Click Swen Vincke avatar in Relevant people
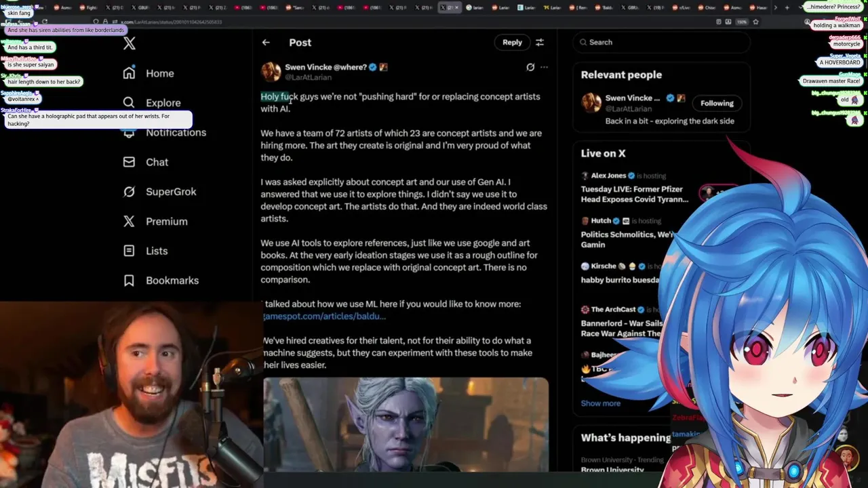 (x=591, y=103)
